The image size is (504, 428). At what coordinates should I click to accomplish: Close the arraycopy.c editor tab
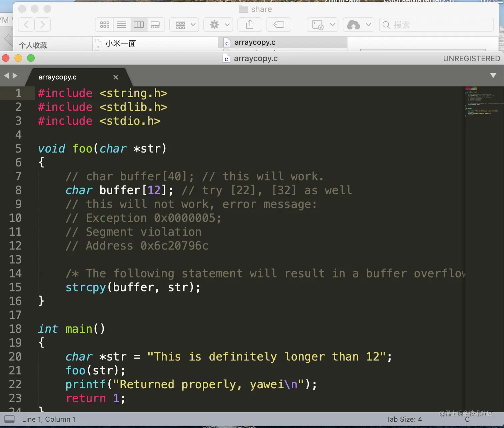(x=116, y=77)
